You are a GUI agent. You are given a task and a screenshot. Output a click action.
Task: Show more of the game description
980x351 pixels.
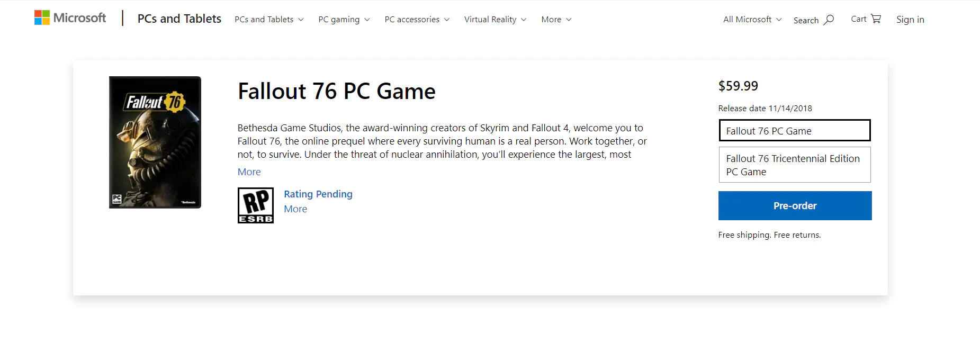pyautogui.click(x=249, y=172)
